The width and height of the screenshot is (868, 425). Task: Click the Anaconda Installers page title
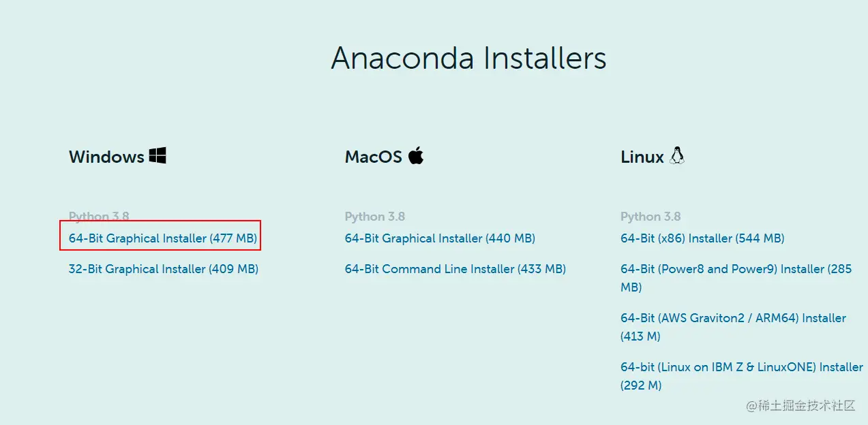(468, 59)
